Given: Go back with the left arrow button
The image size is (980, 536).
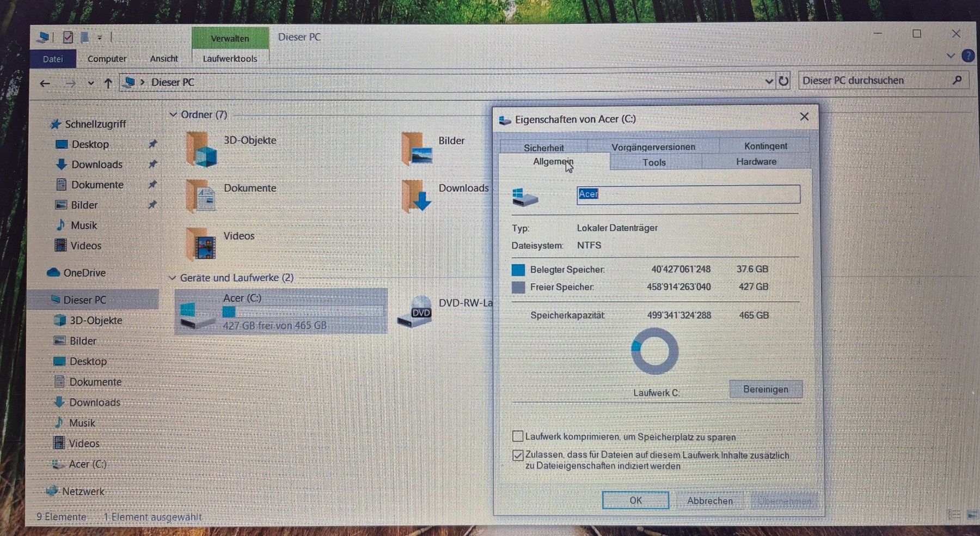Looking at the screenshot, I should (x=45, y=83).
